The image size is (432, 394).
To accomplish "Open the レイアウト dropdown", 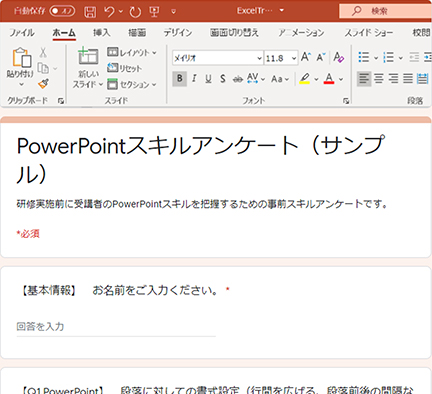I will (132, 52).
